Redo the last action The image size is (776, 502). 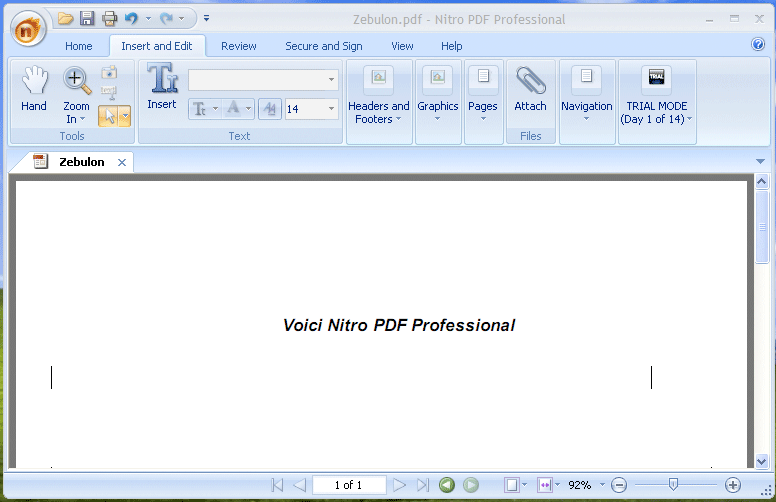point(166,19)
